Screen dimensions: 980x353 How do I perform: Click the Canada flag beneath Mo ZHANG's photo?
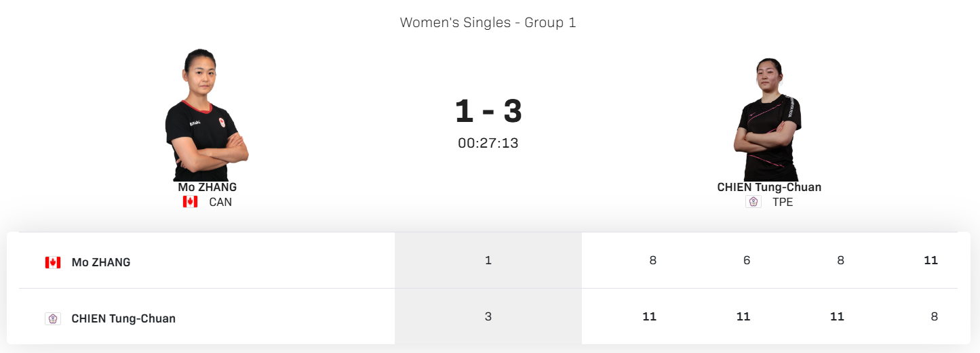coord(190,202)
